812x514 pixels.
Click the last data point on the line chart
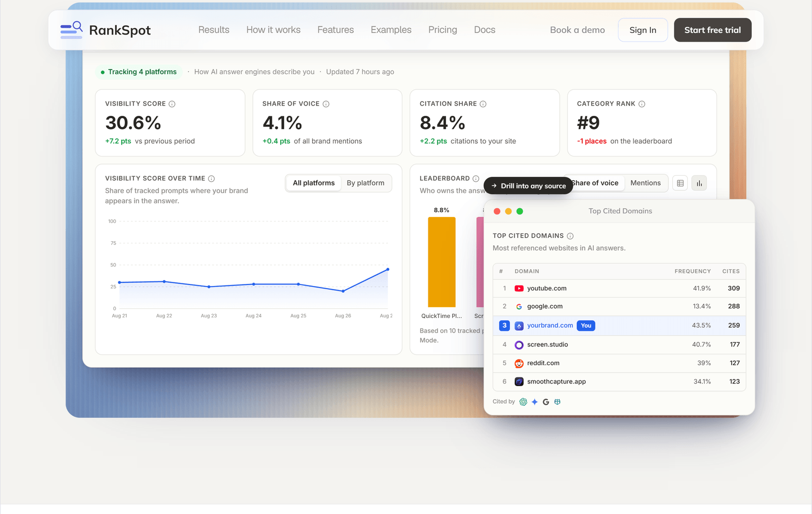click(388, 269)
